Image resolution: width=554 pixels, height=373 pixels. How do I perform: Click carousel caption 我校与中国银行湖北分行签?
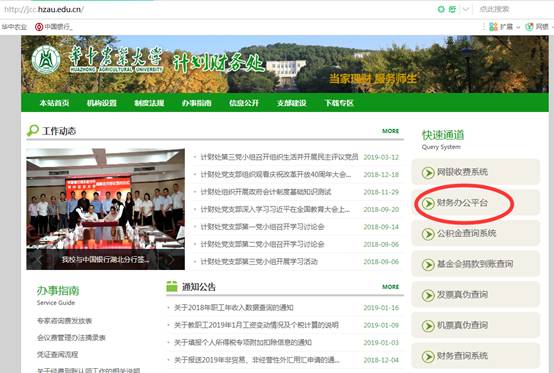pos(105,260)
